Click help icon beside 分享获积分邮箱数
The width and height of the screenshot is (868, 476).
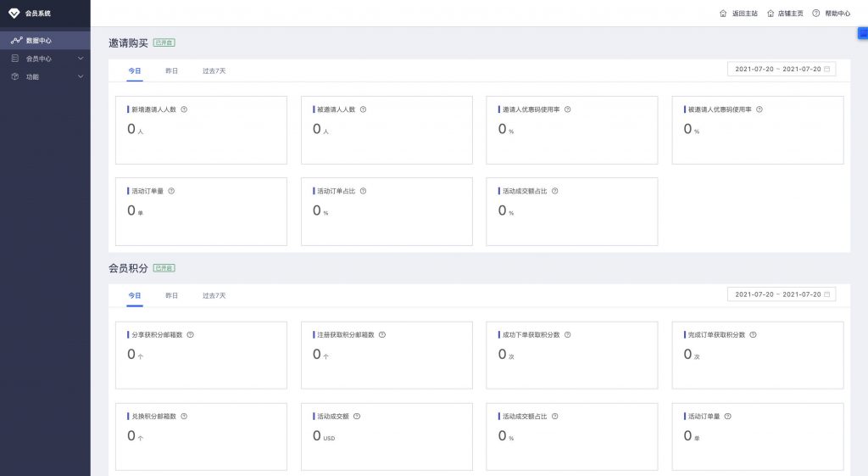click(190, 334)
